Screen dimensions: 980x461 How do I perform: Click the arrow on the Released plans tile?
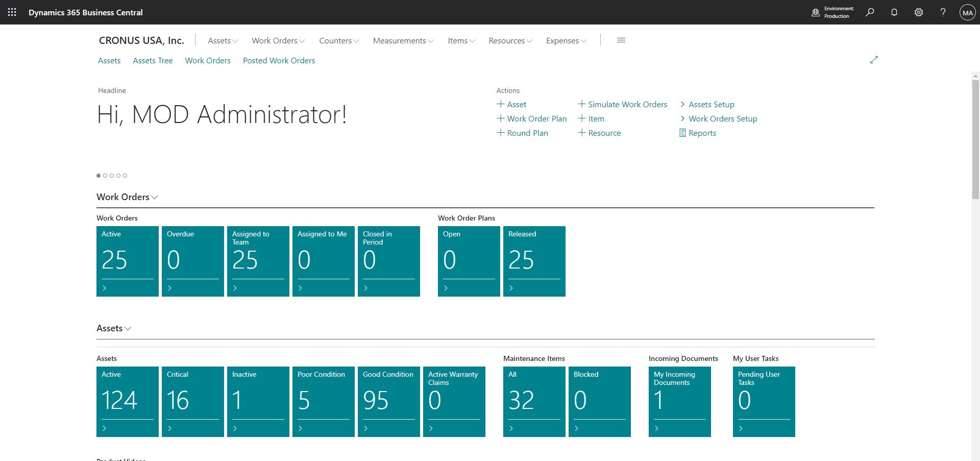tap(511, 287)
